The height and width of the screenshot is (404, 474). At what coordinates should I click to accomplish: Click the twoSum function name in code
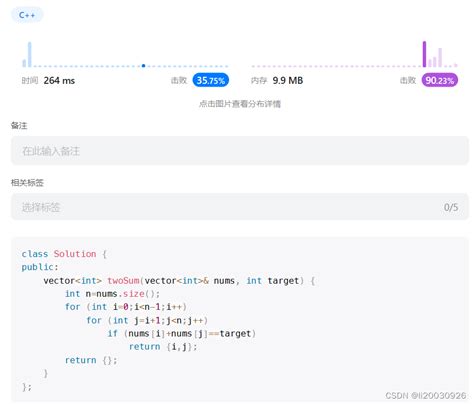[x=123, y=281]
